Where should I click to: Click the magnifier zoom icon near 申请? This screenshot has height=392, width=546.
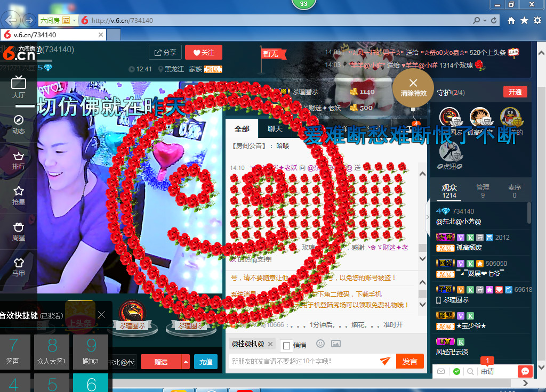470,371
